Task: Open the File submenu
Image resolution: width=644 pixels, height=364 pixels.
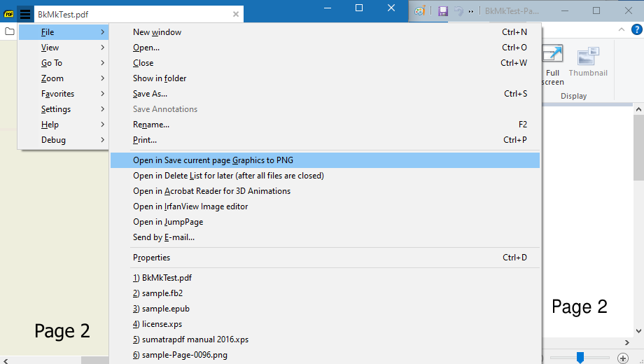Action: tap(64, 32)
